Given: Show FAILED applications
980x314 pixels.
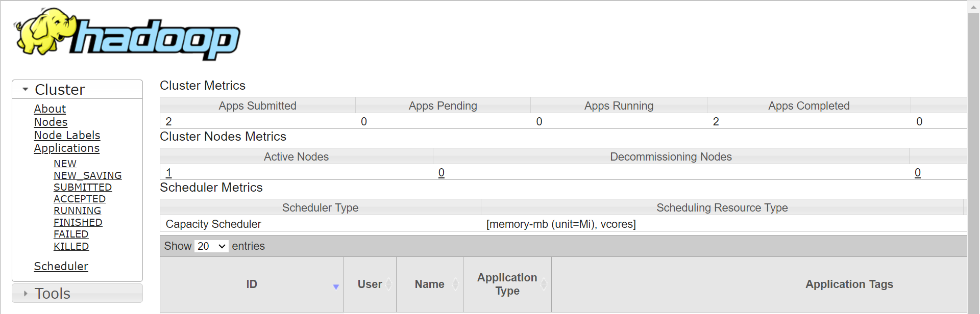Looking at the screenshot, I should click(71, 234).
